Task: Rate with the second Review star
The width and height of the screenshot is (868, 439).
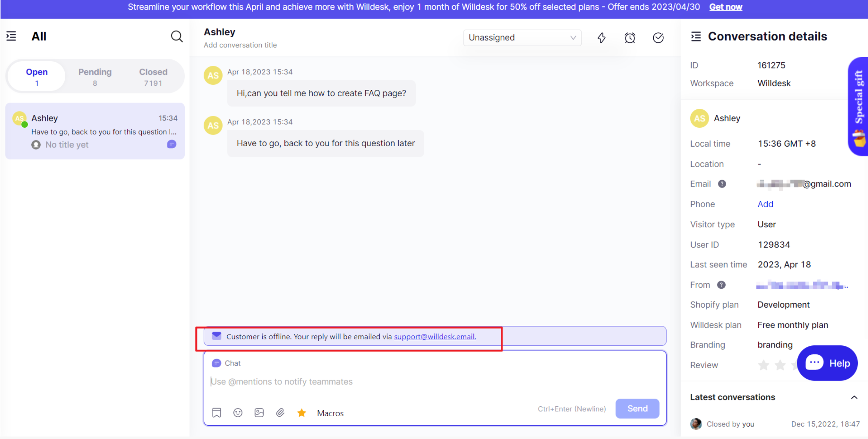Action: tap(780, 365)
